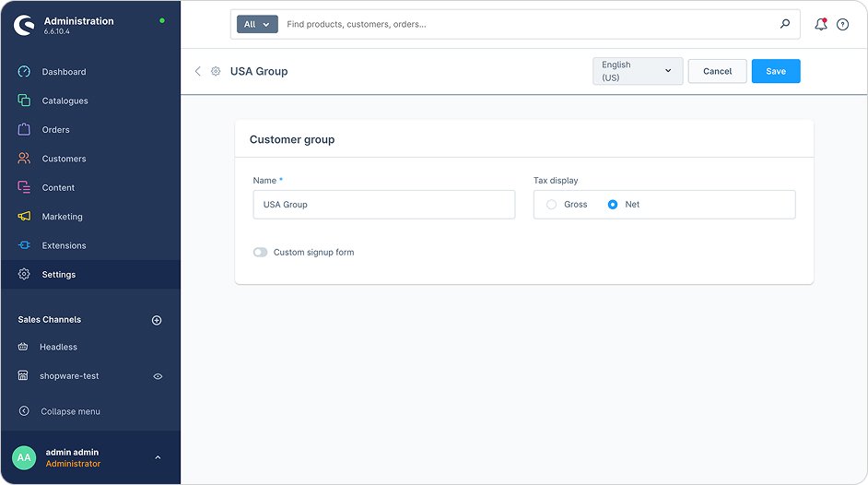Toggle the Custom signup form switch

(261, 252)
